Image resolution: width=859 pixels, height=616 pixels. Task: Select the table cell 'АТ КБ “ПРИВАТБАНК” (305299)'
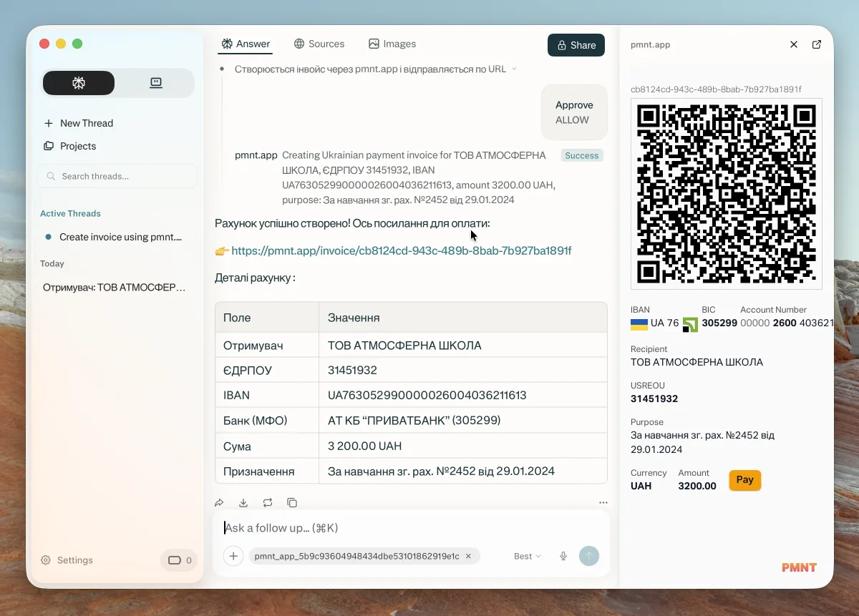pyautogui.click(x=463, y=421)
